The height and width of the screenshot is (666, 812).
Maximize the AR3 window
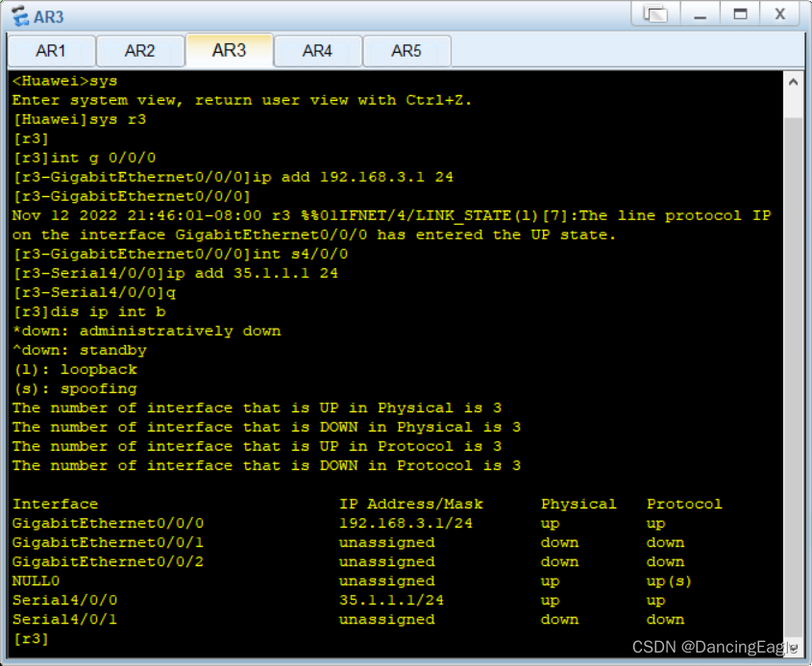click(x=740, y=13)
